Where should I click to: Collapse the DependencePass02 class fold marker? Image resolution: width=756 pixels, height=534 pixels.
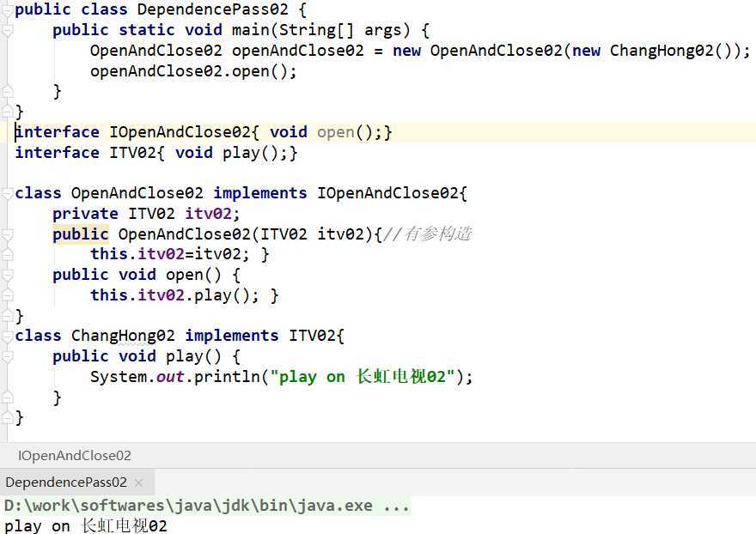pos(7,10)
